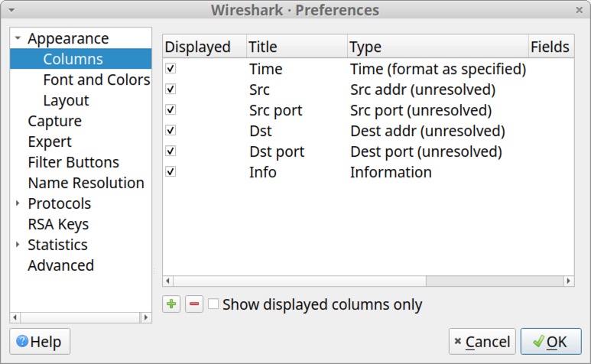Confirm with the OK button
Screen dimensions: 591x364
(x=551, y=341)
